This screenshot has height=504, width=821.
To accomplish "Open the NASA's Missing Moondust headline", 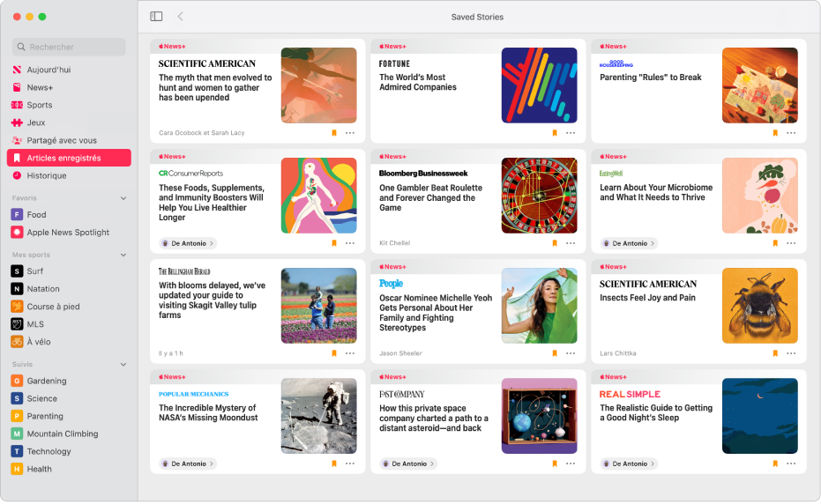I will pos(208,413).
